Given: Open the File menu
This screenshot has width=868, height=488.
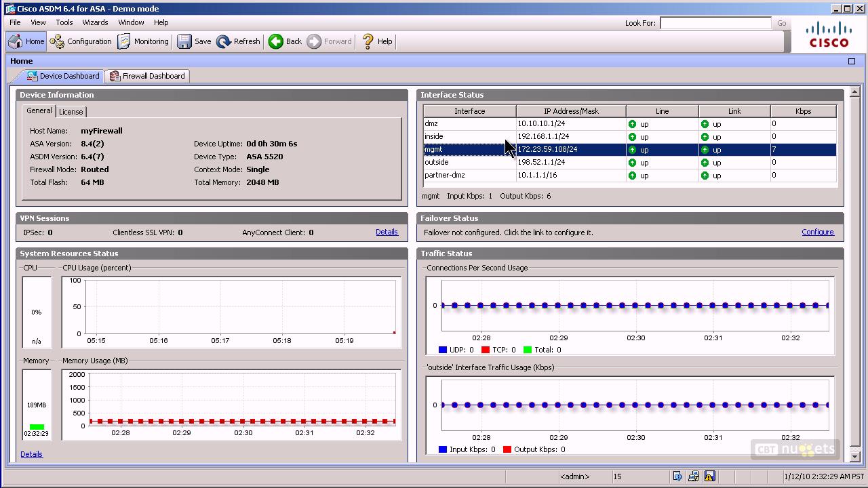Looking at the screenshot, I should point(15,22).
